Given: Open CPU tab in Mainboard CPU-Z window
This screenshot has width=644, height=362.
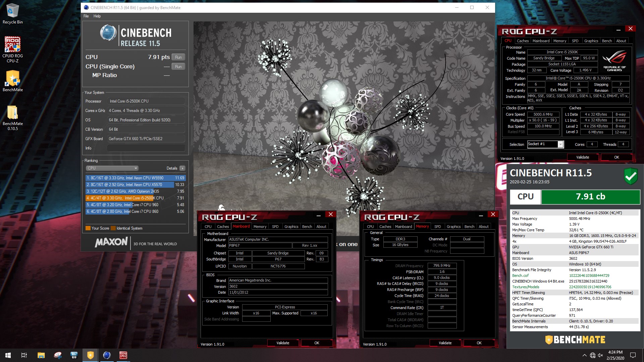Looking at the screenshot, I should (x=208, y=227).
